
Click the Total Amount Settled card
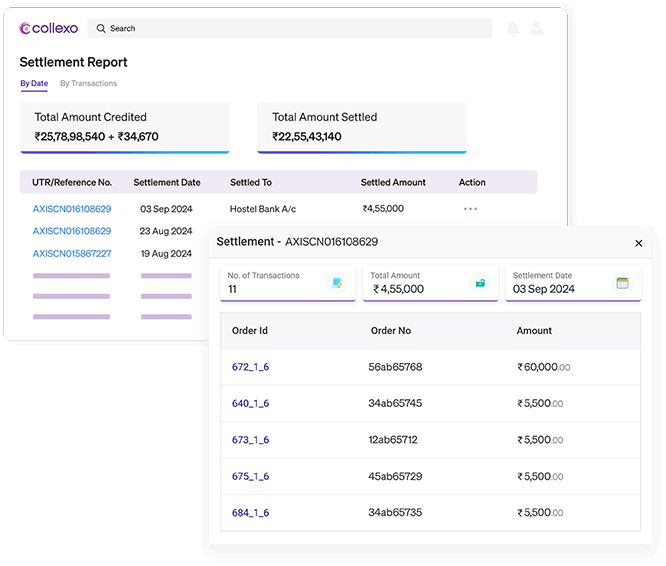coord(362,127)
